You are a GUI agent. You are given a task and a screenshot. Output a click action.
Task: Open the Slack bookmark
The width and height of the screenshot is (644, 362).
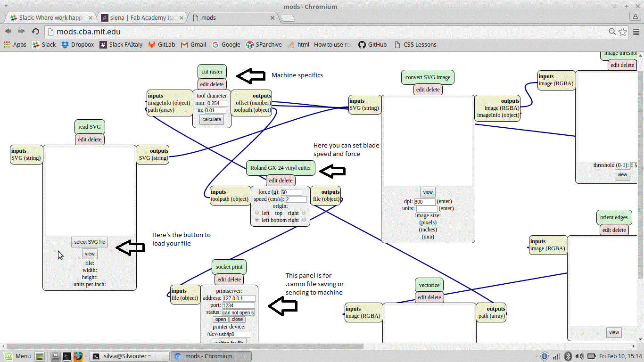click(x=44, y=45)
